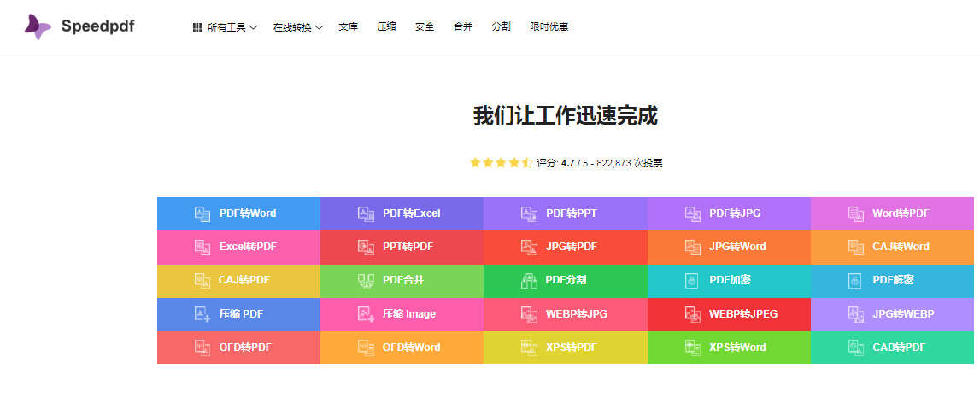Click the PDF加密 lock icon
This screenshot has width=980, height=408.
pos(691,281)
